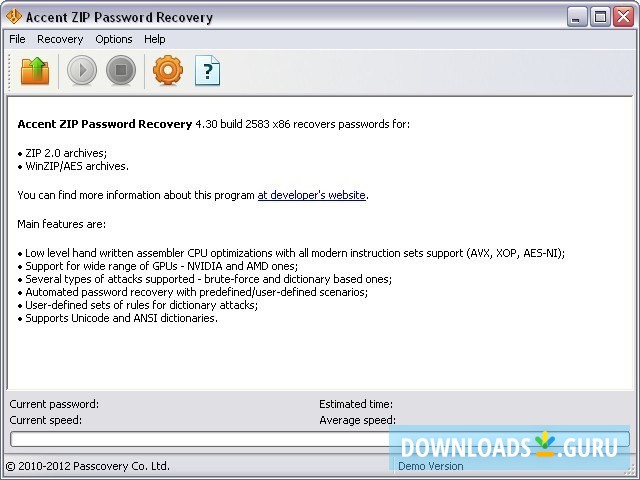Open the File menu
The width and height of the screenshot is (640, 480).
(x=17, y=39)
